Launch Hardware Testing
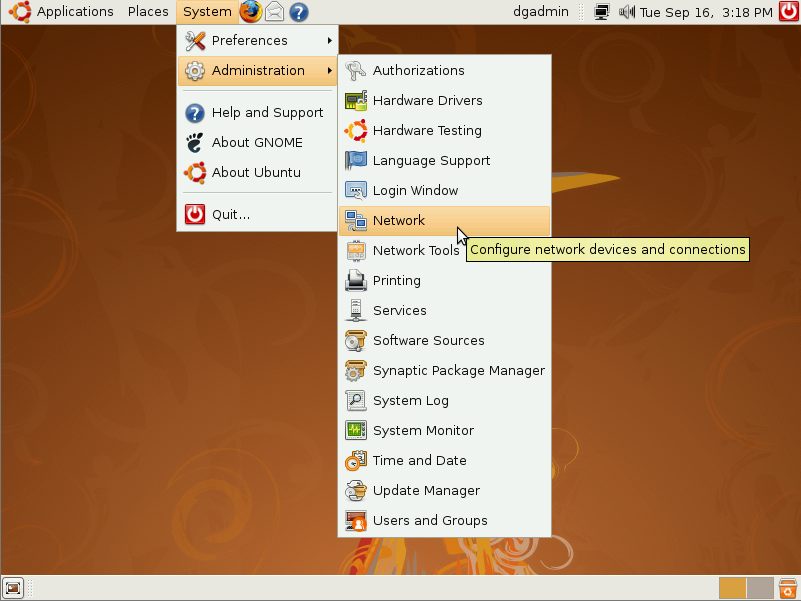Image resolution: width=801 pixels, height=601 pixels. [x=444, y=131]
